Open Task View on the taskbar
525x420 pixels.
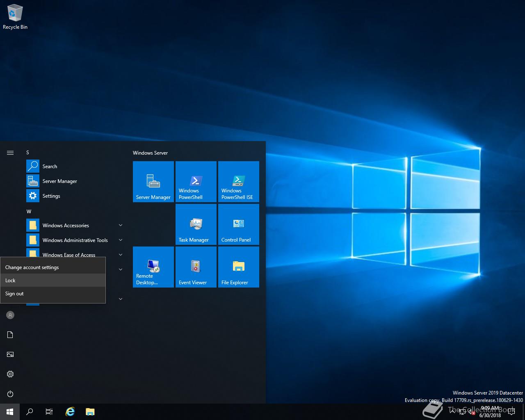[x=49, y=412]
